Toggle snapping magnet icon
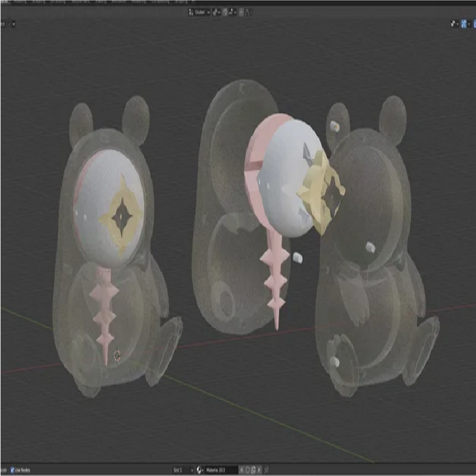Screen dimensions: 476x476 click(226, 12)
